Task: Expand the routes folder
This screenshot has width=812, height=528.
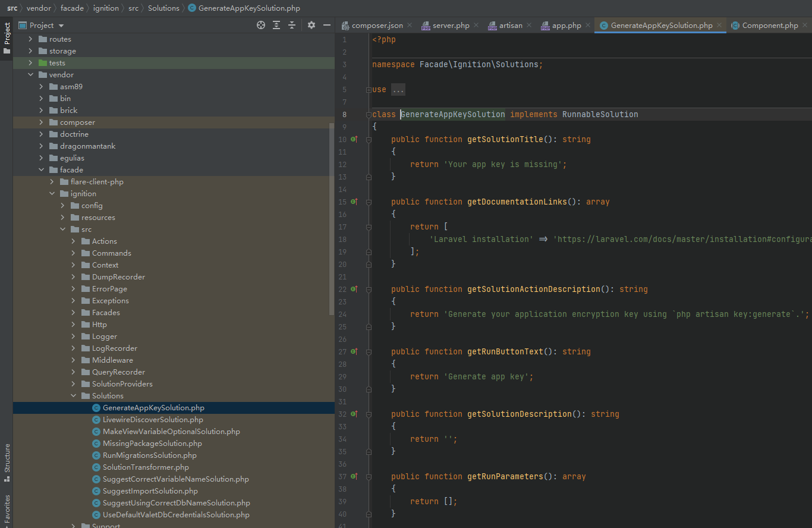Action: [30, 39]
